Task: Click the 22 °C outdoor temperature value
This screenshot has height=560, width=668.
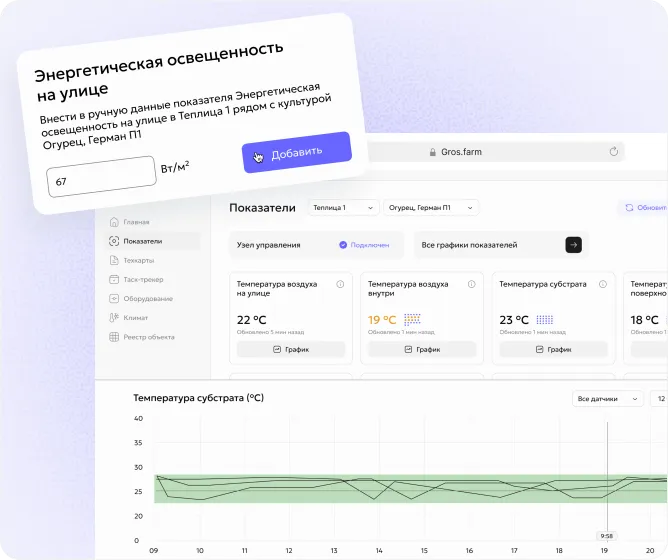Action: point(251,320)
